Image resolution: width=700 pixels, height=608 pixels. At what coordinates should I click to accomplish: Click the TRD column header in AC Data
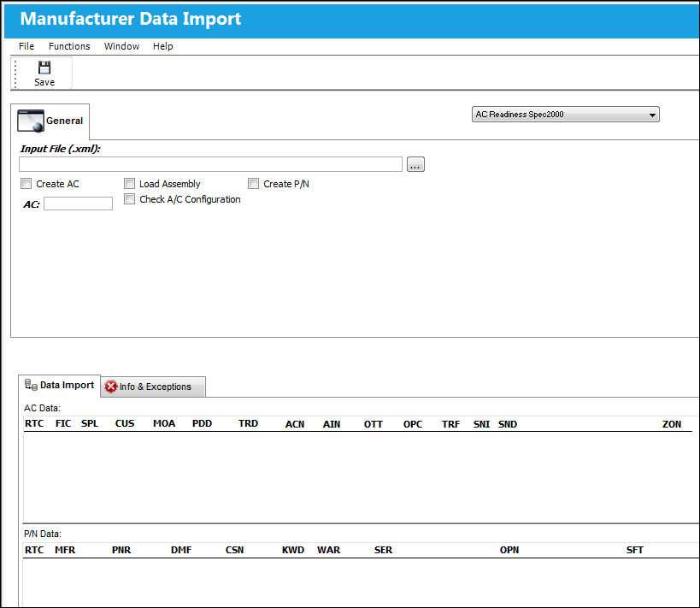coord(248,423)
